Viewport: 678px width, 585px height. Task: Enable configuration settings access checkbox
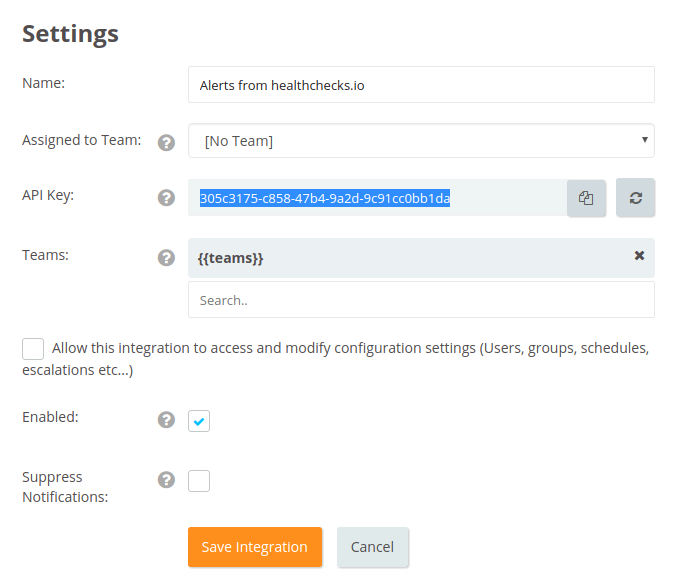click(33, 349)
